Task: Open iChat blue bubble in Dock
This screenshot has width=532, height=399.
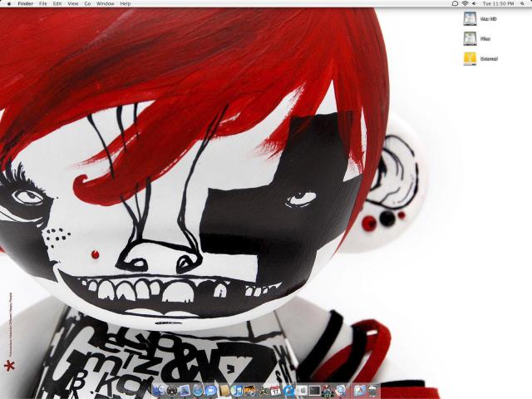Action: point(210,391)
